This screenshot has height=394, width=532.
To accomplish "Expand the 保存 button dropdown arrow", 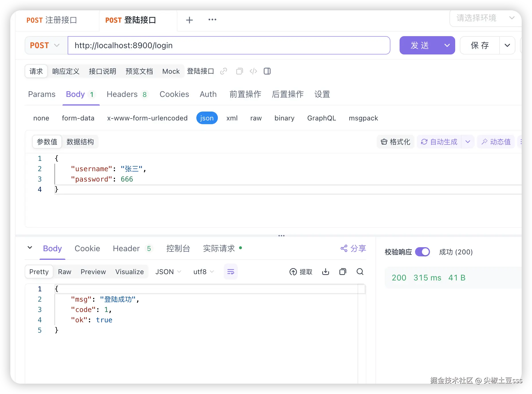I will pyautogui.click(x=507, y=45).
